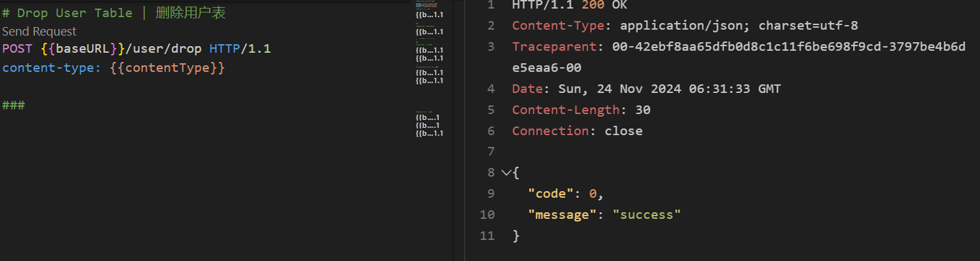Viewport: 980px width, 261px height.
Task: Click the Chinese comment text '删除用户表'
Action: pyautogui.click(x=191, y=13)
